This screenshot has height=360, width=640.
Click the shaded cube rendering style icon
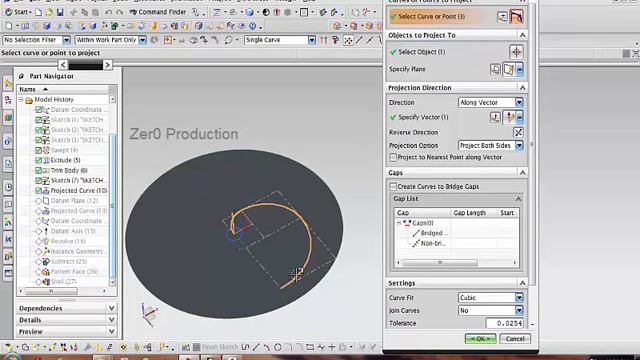coord(249,12)
